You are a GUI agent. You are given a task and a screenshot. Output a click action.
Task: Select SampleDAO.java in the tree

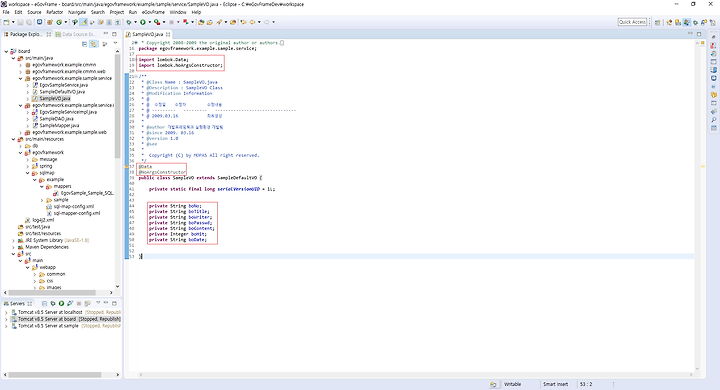(56, 119)
